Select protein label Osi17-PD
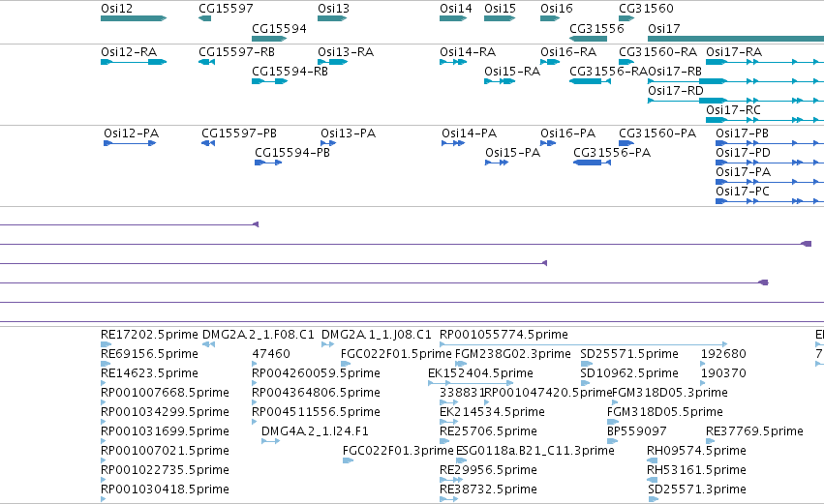824x504 pixels. [x=743, y=153]
